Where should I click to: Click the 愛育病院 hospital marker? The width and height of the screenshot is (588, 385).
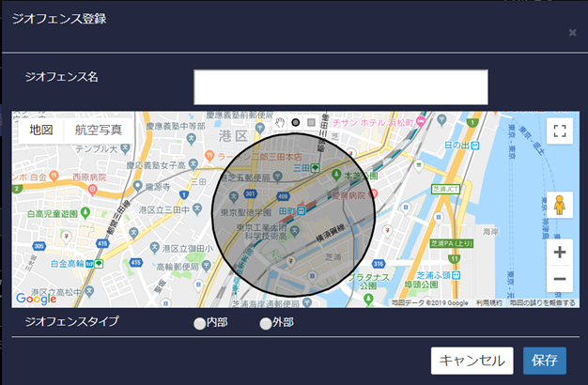(x=373, y=193)
